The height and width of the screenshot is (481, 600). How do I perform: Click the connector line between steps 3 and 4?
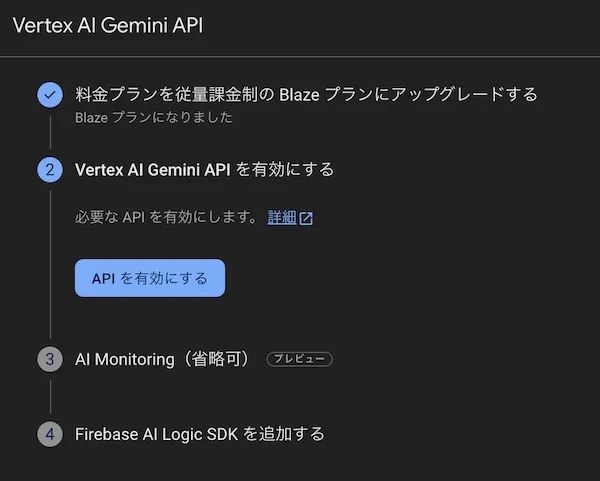click(49, 396)
